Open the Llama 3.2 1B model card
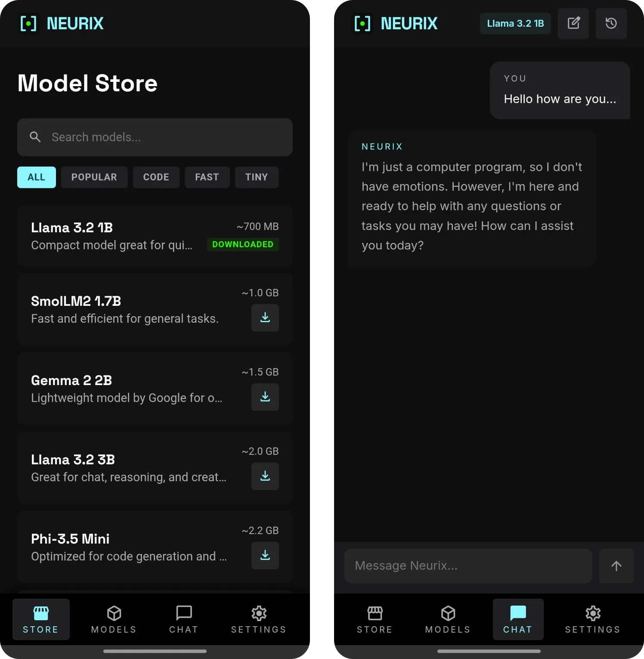644x659 pixels. coord(155,236)
